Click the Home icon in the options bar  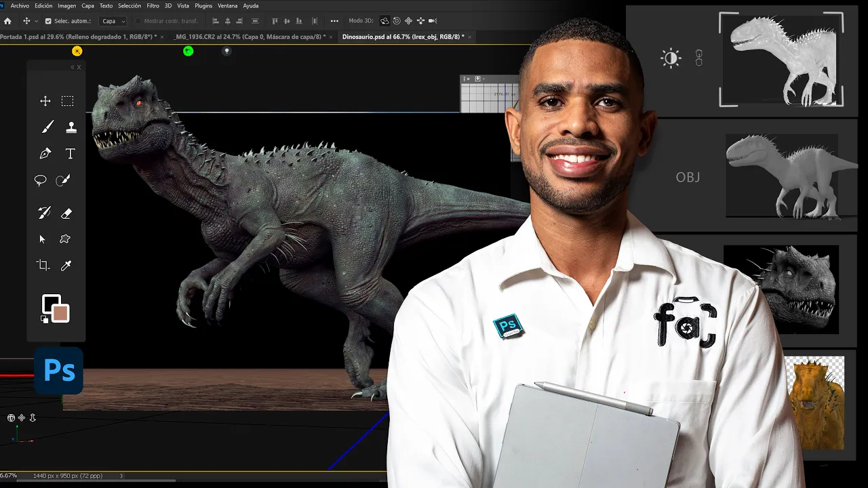tap(7, 21)
